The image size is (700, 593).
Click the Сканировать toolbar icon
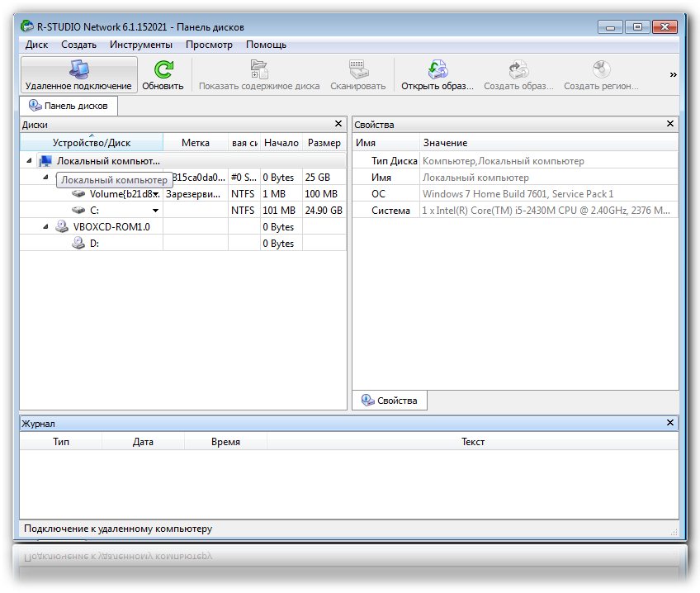(357, 69)
